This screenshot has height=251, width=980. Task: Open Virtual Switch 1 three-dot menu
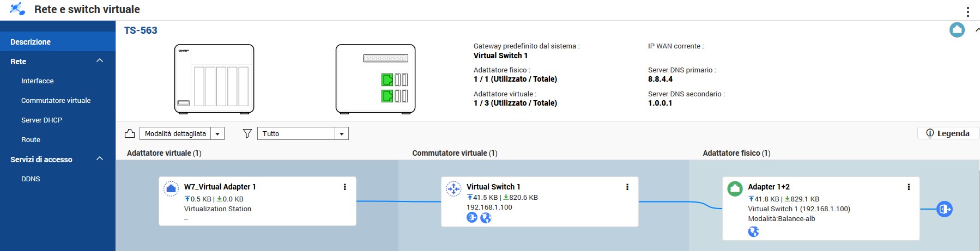point(627,187)
